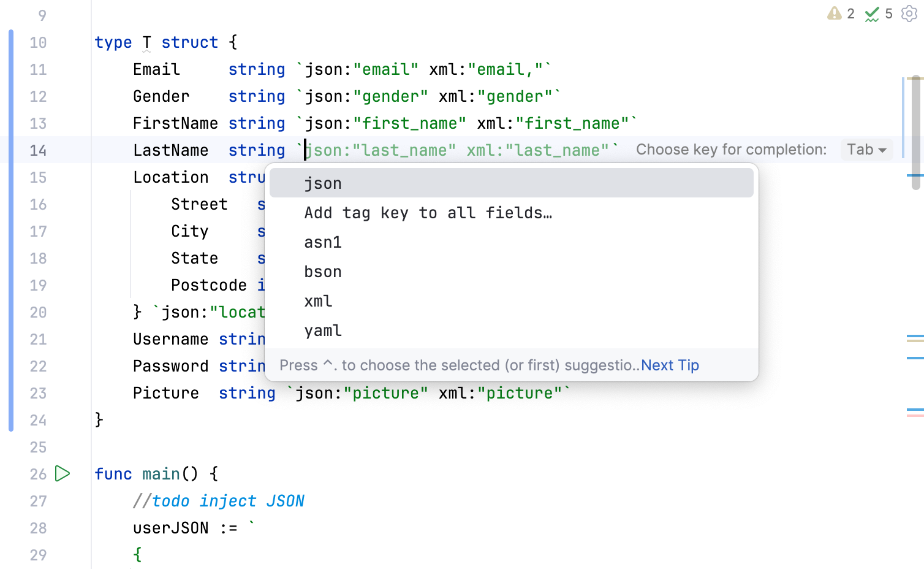Image resolution: width=924 pixels, height=569 pixels.
Task: Click the vertical scrollbar thumb
Action: tap(916, 129)
